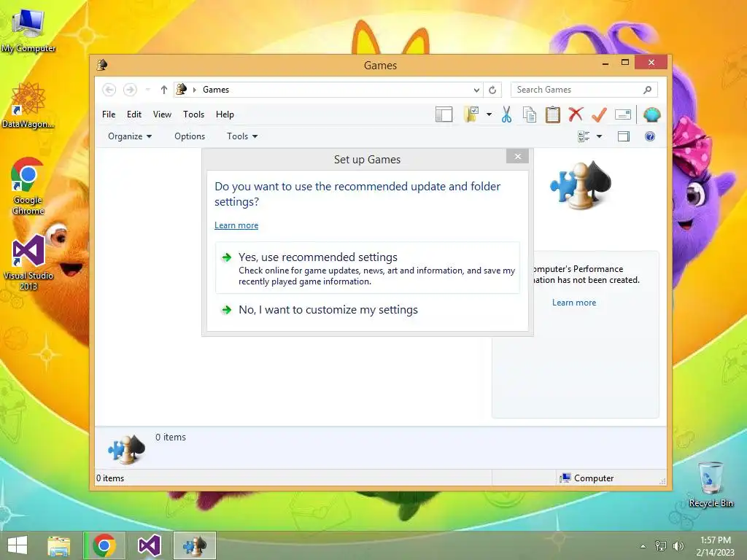Click the search magnifier icon
Image resolution: width=747 pixels, height=560 pixels.
coord(647,90)
